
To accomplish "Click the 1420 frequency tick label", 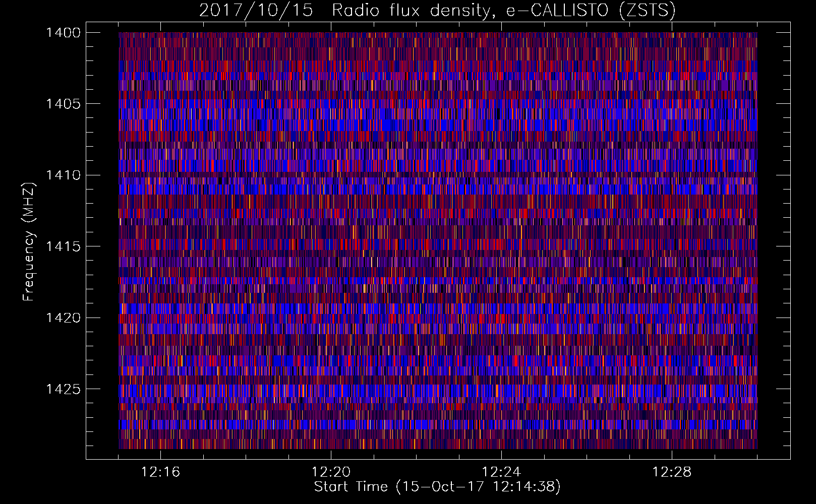I will click(63, 318).
